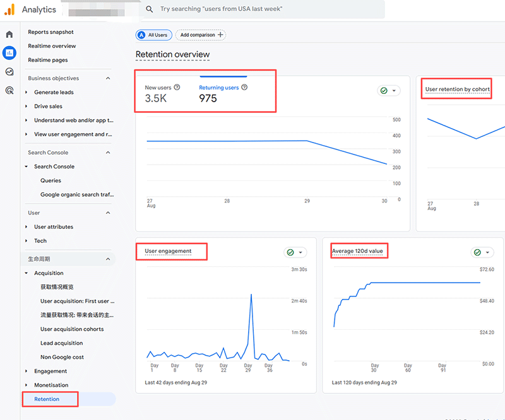Screen dimensions: 505x420
Task: Click the Home icon in left rail
Action: pyautogui.click(x=9, y=34)
